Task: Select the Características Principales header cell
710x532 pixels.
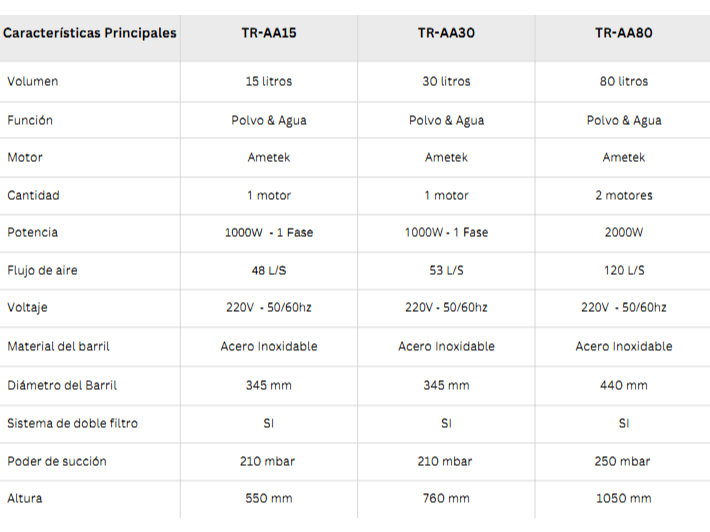Action: coord(90,33)
